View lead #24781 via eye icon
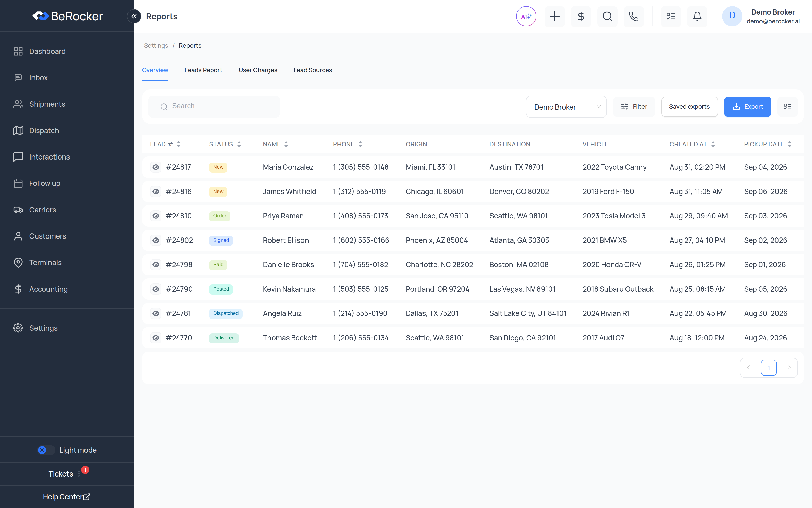The height and width of the screenshot is (508, 812). [x=155, y=313]
